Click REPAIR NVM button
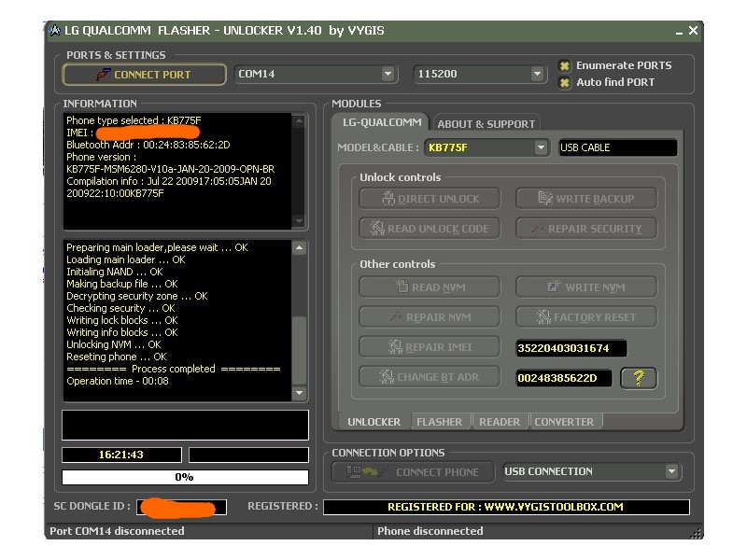Image resolution: width=747 pixels, height=560 pixels. [x=430, y=317]
